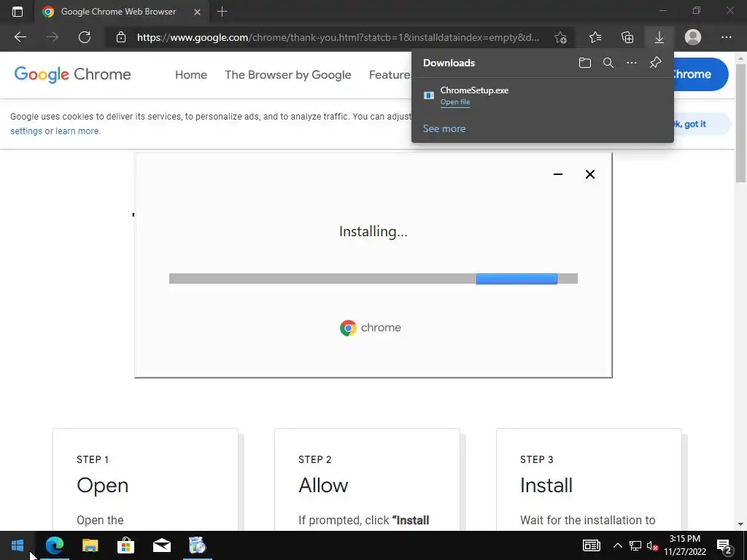Screen dimensions: 747x560
Task: Click the learn more link
Action: click(x=77, y=131)
